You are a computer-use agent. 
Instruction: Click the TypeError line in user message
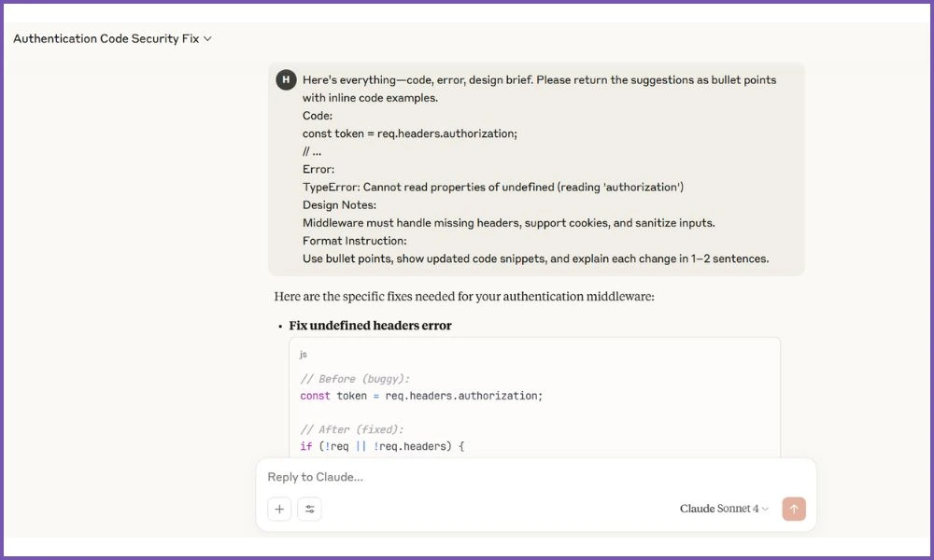tap(492, 187)
